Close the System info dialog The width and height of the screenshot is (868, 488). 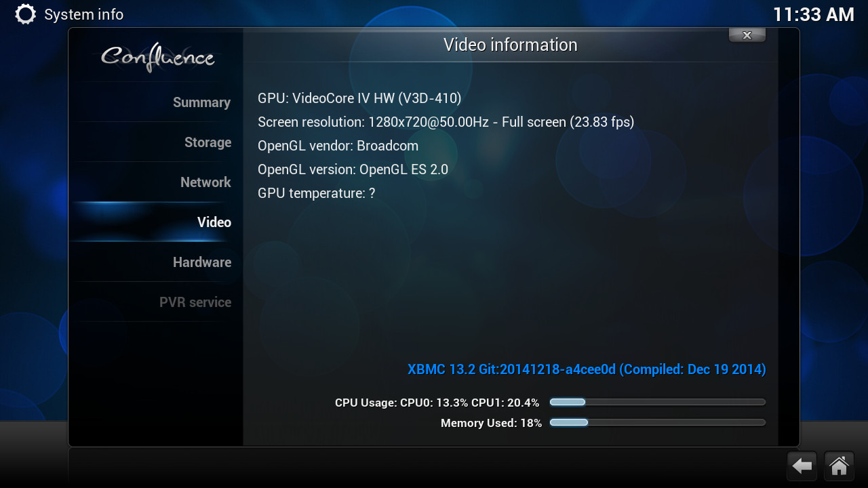coord(747,35)
